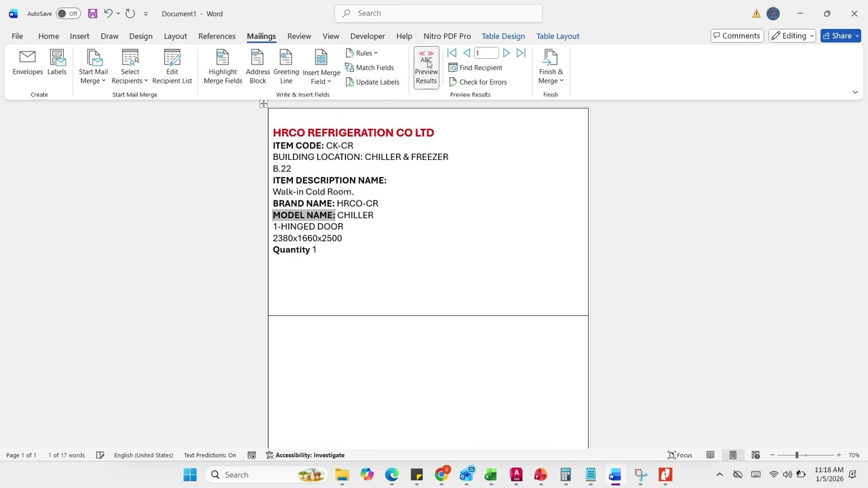Image resolution: width=868 pixels, height=488 pixels.
Task: Open Nitro PDF Pro tab
Action: 447,36
